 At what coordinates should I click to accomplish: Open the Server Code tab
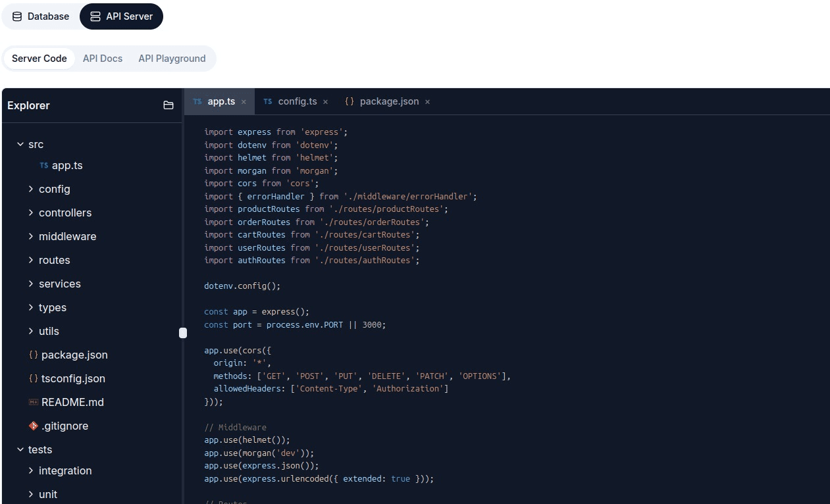pyautogui.click(x=39, y=59)
